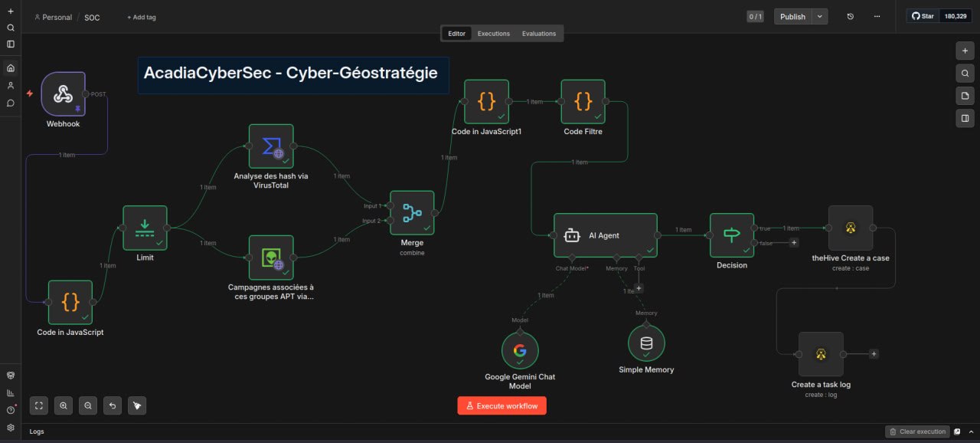Open the three-dot workflow options menu

click(x=877, y=16)
